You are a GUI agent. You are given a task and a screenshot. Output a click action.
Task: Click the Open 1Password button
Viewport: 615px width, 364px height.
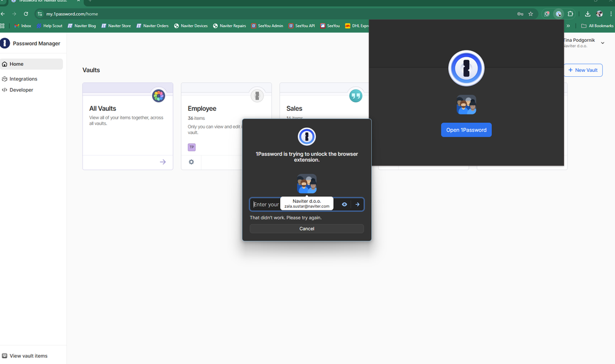click(466, 130)
